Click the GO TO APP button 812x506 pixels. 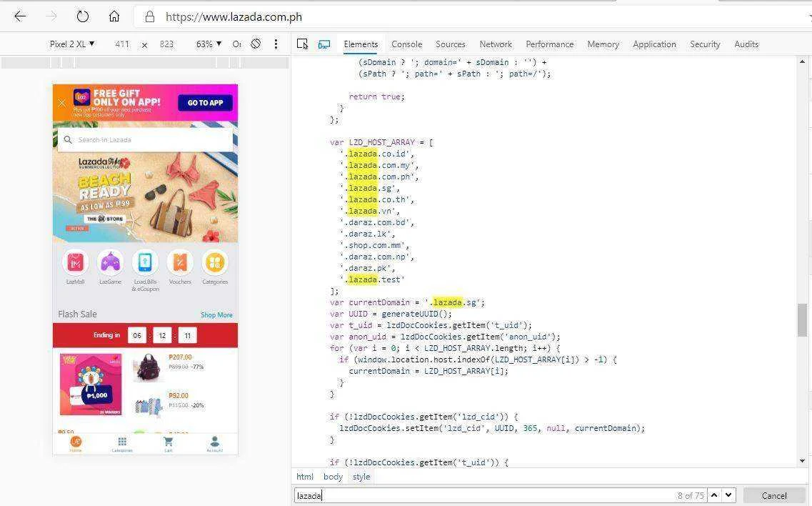pos(205,103)
